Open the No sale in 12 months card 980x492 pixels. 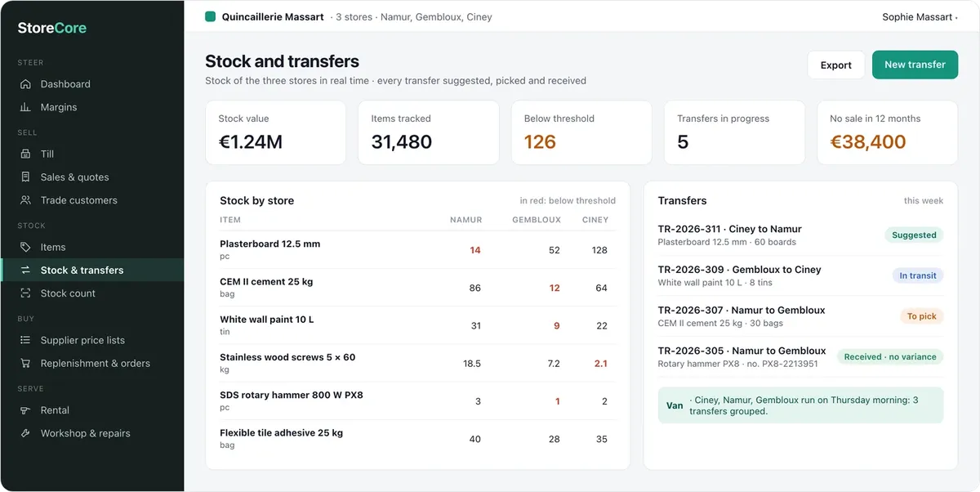point(887,132)
